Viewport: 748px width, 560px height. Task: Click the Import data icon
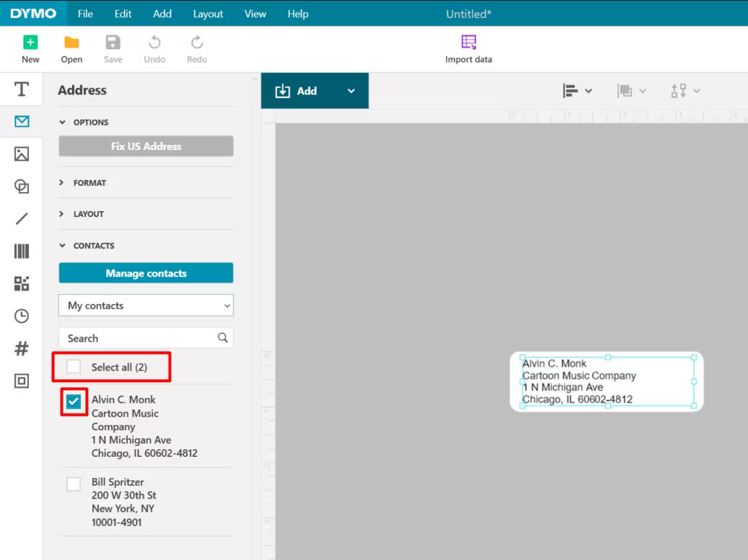tap(468, 43)
